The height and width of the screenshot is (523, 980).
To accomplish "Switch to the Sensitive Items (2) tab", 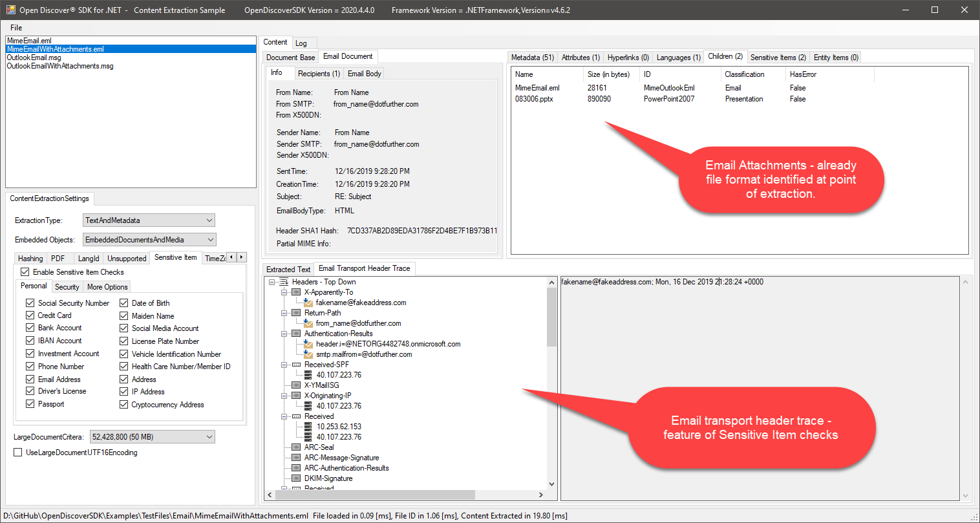I will tap(778, 58).
